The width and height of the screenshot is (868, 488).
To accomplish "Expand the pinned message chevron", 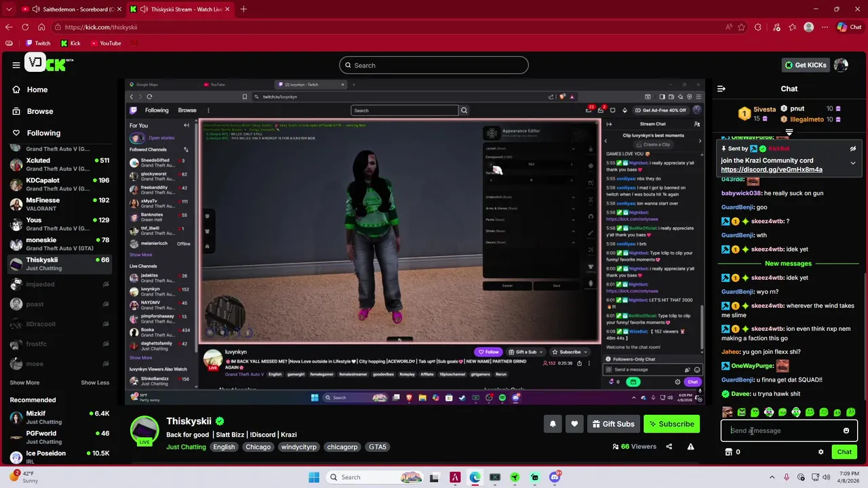I will click(x=853, y=163).
